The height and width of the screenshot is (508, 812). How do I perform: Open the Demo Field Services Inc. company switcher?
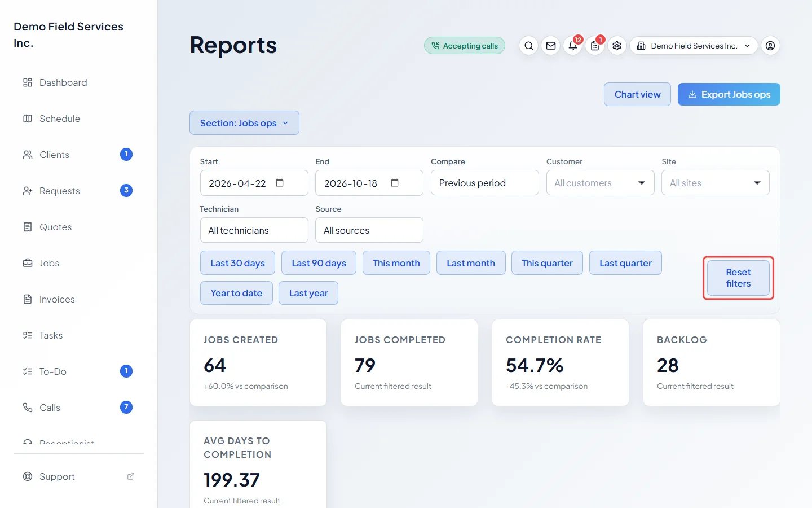694,46
